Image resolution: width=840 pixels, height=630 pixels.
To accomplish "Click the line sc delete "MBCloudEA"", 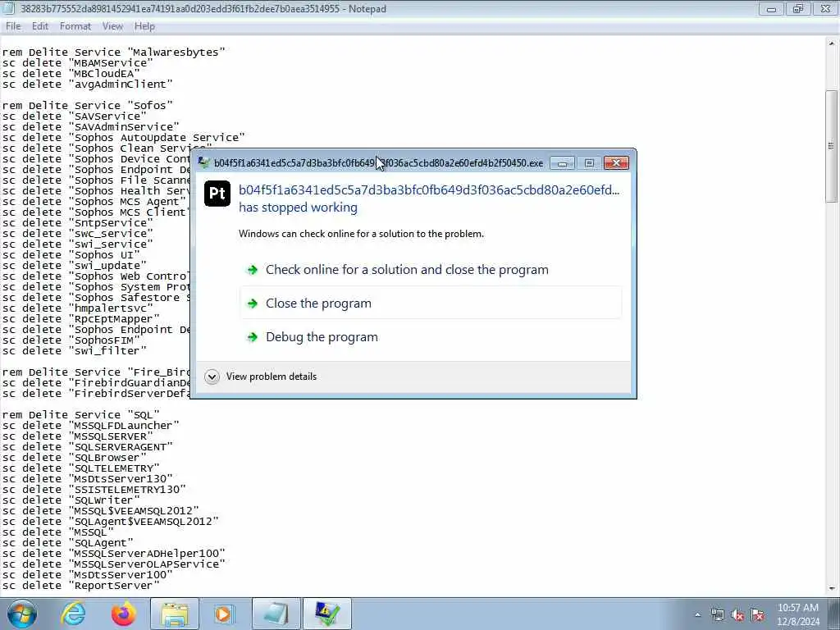I will click(x=71, y=73).
